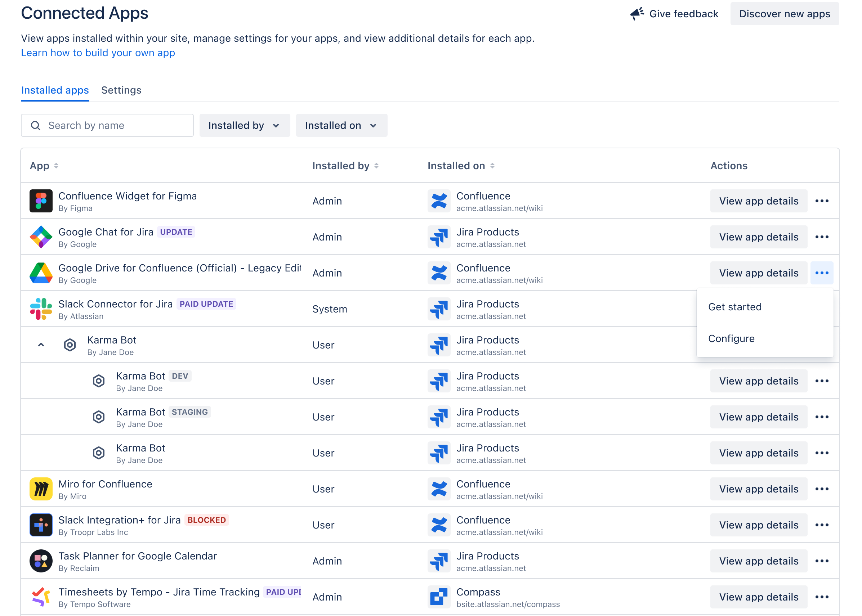Sort table by App column
862x616 pixels.
(44, 166)
